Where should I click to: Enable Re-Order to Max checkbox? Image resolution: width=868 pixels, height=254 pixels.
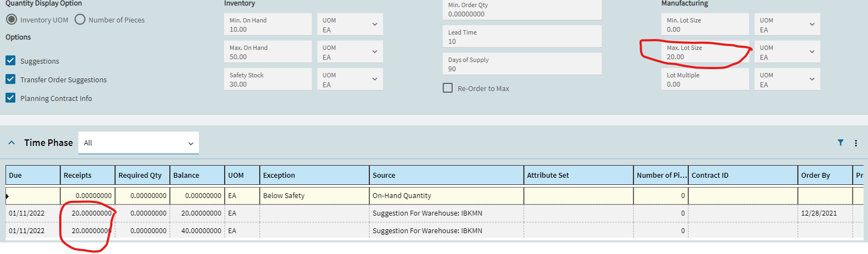(448, 88)
